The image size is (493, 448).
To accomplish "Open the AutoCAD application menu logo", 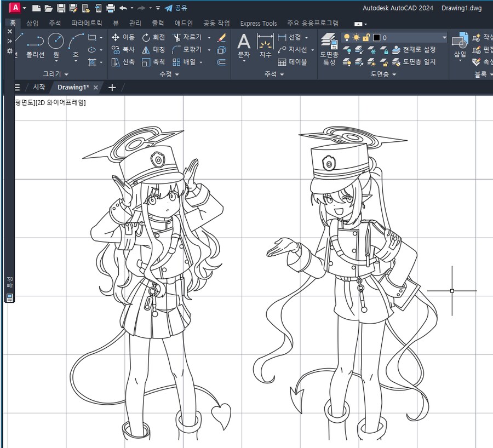I will point(15,8).
